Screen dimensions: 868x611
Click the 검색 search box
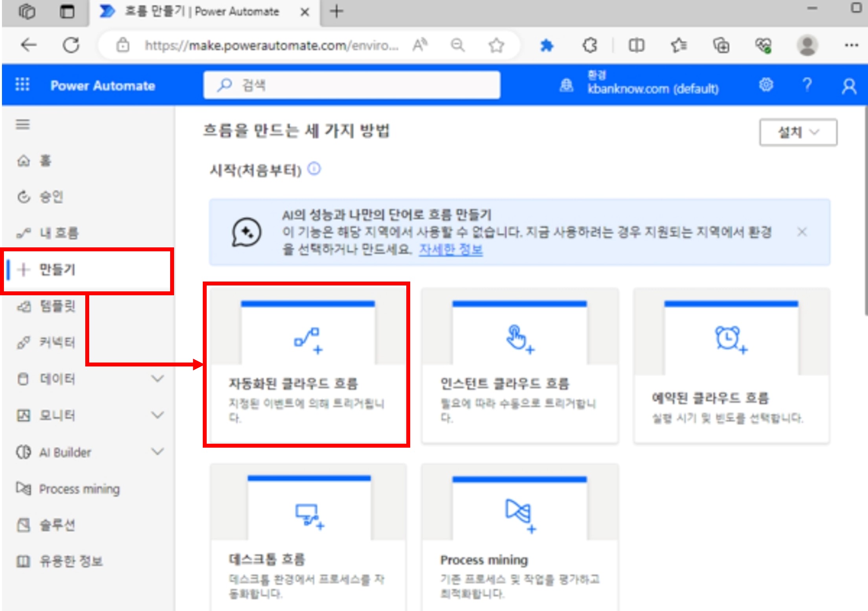[x=352, y=85]
